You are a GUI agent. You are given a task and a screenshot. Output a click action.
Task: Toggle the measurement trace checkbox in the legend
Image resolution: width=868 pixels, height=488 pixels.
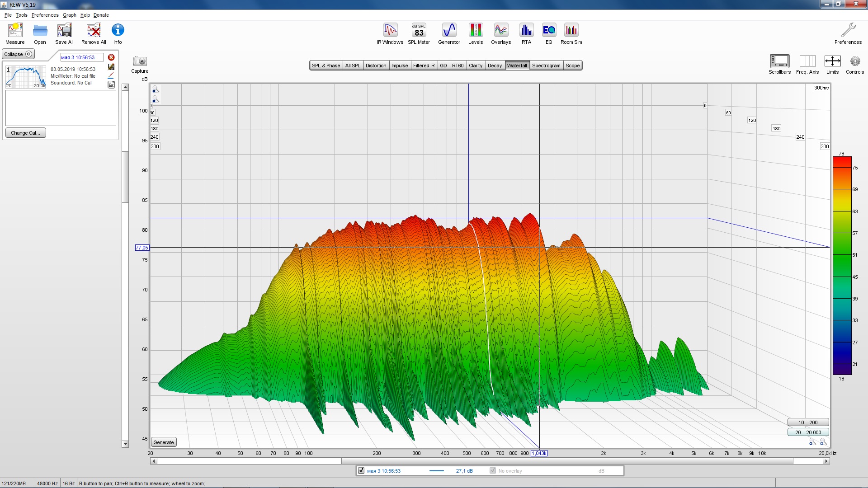point(361,470)
